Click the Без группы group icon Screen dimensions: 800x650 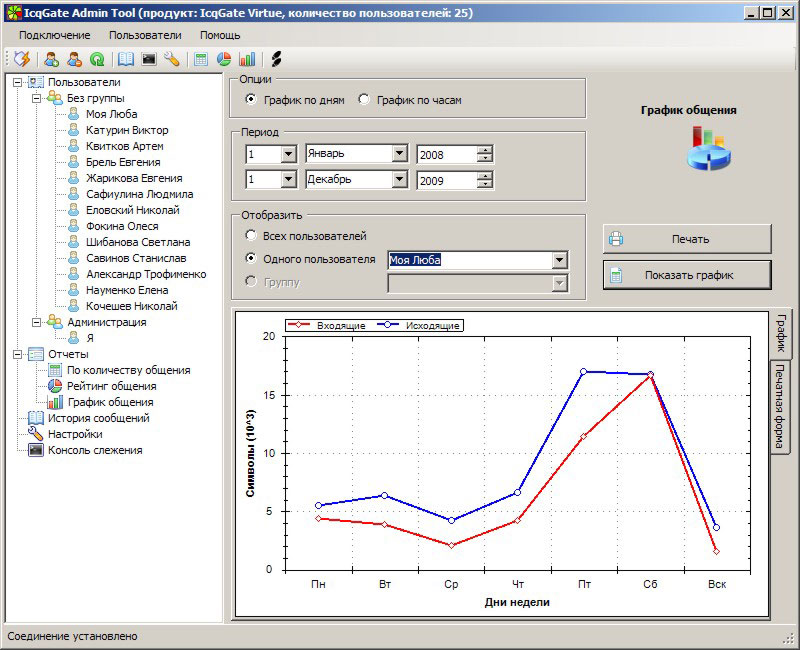(55, 98)
